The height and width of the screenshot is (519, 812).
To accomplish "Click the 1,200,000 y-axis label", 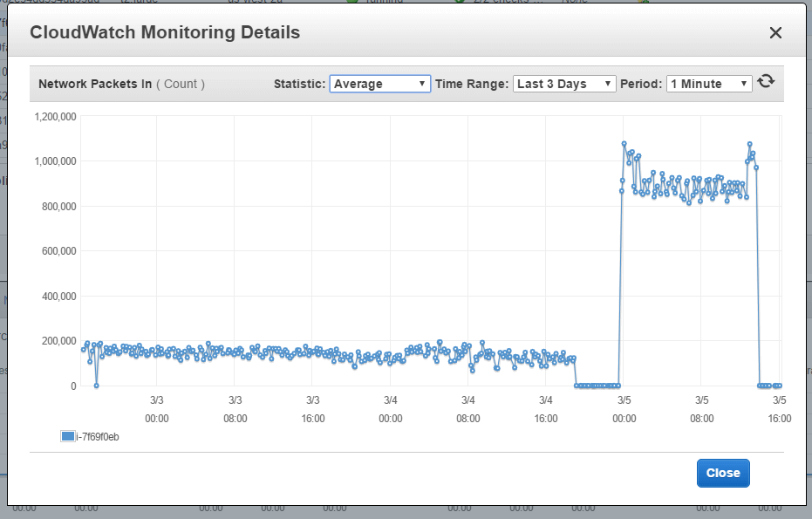I will [56, 117].
